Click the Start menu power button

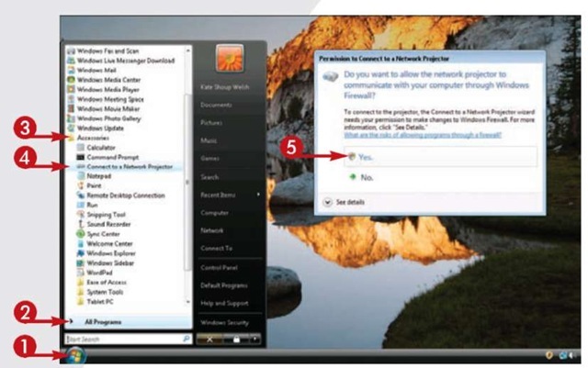tap(209, 340)
